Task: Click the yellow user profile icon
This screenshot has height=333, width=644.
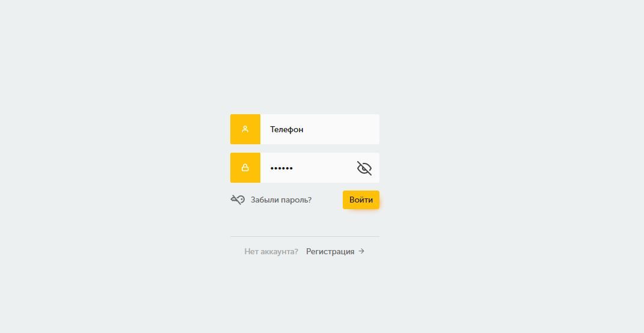Action: (245, 129)
